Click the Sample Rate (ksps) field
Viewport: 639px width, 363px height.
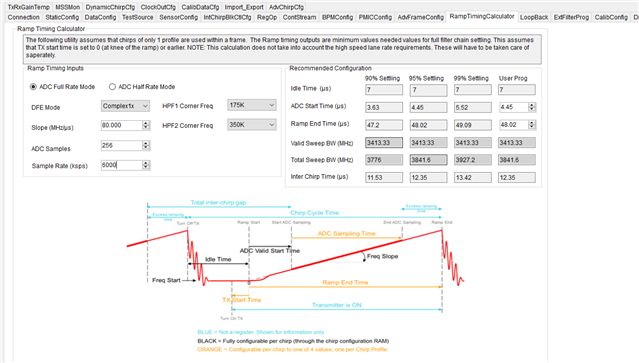click(121, 165)
